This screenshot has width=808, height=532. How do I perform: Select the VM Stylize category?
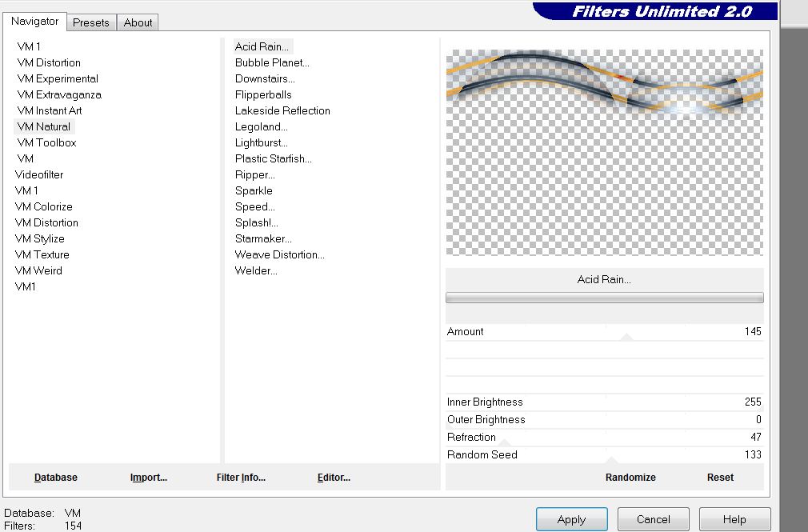tap(40, 238)
